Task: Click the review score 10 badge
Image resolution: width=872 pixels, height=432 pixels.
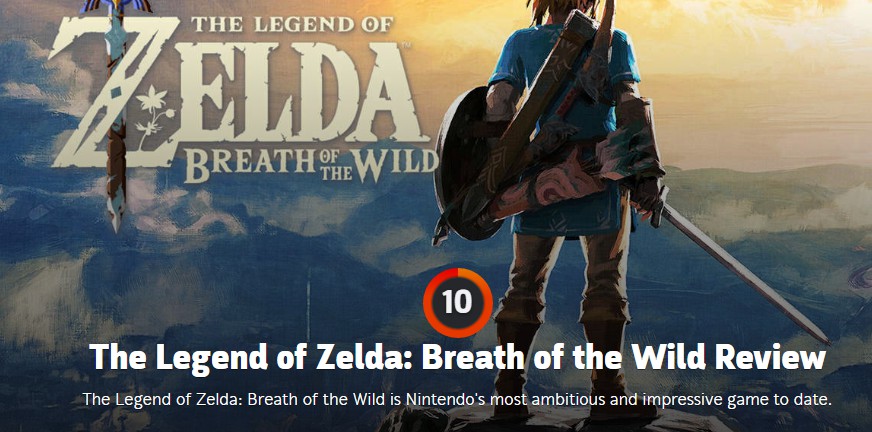Action: (457, 302)
